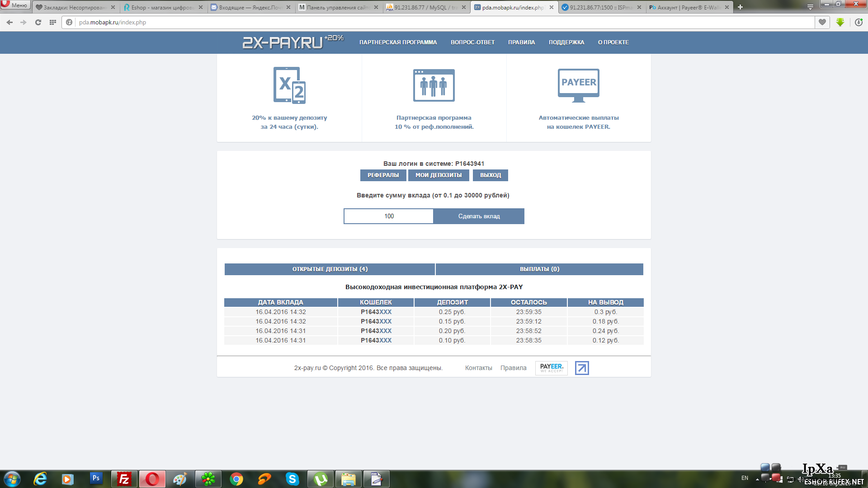Click the 23:58:52 remaining time cell
The width and height of the screenshot is (868, 488).
click(528, 331)
